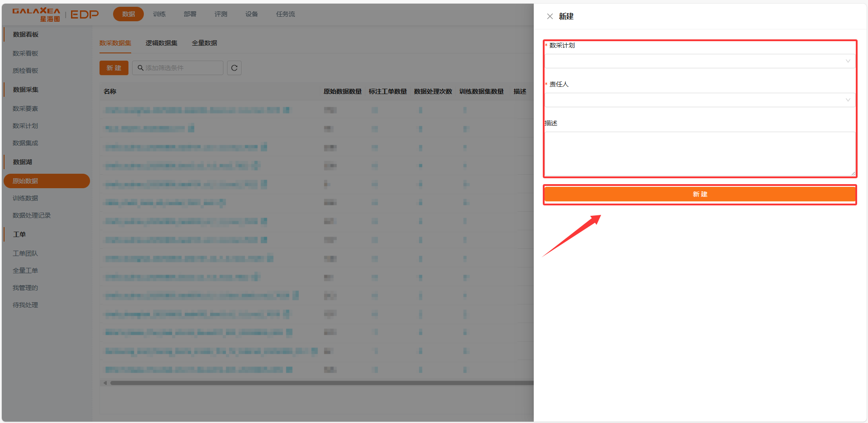Image resolution: width=868 pixels, height=423 pixels.
Task: Select 数采计划 in the left sidebar
Action: (x=25, y=126)
